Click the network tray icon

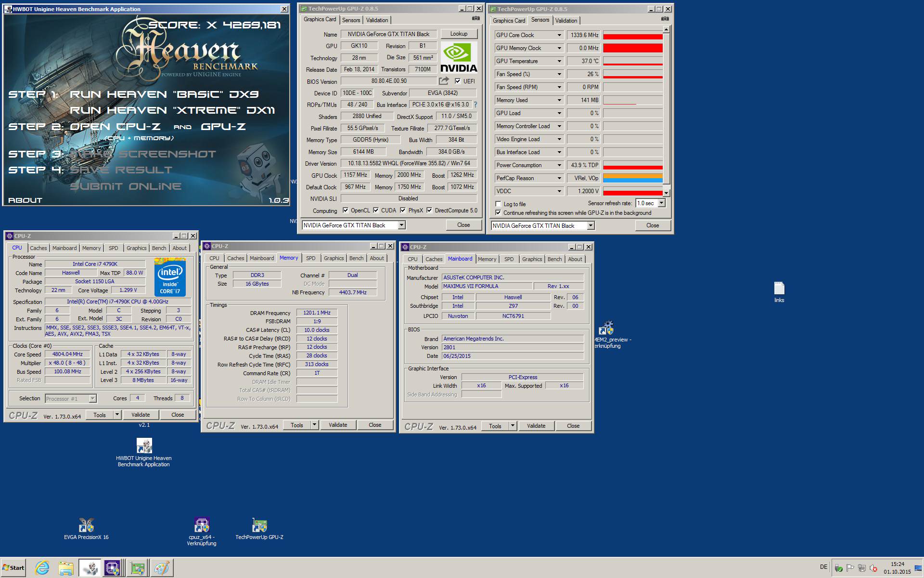[x=862, y=568]
